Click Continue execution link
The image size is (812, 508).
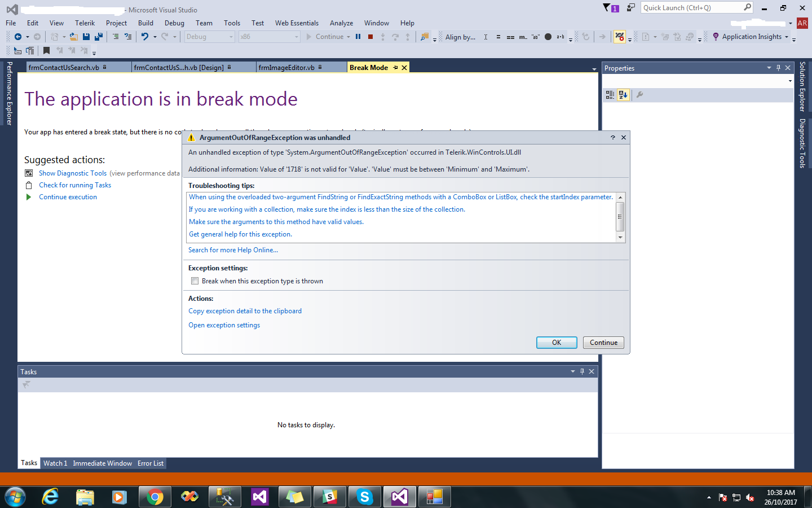coord(68,197)
